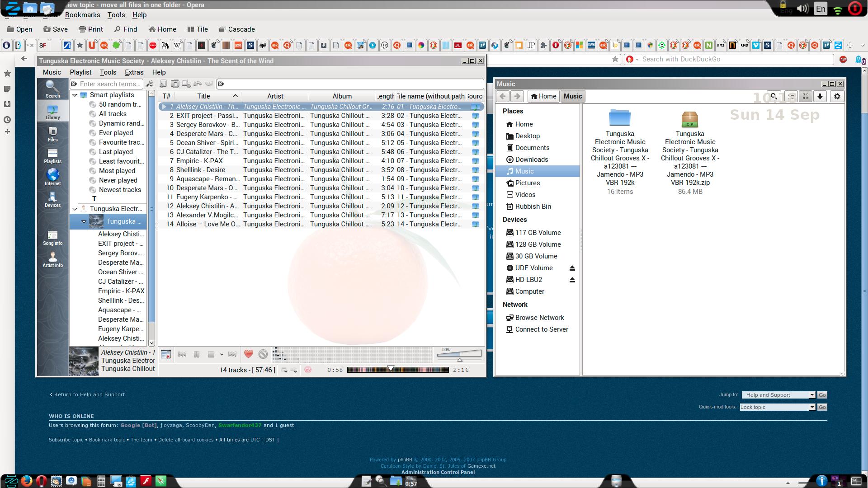This screenshot has width=868, height=488.
Task: Click Go button next to Jump to
Action: click(822, 395)
